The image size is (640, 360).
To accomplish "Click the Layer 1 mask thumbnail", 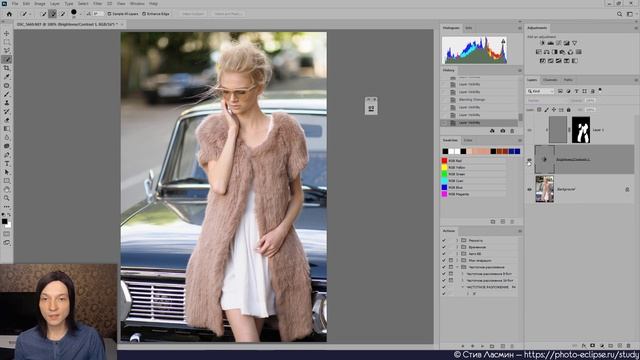I will click(x=581, y=130).
